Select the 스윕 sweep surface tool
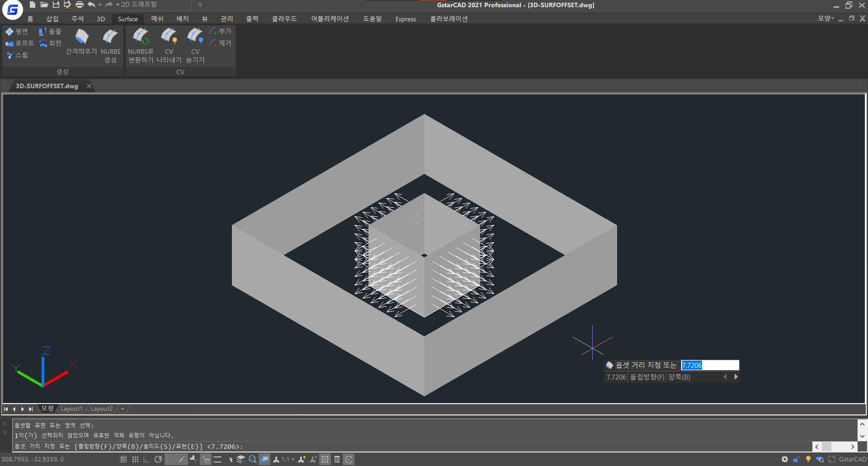Viewport: 868px width, 466px height. pyautogui.click(x=17, y=55)
